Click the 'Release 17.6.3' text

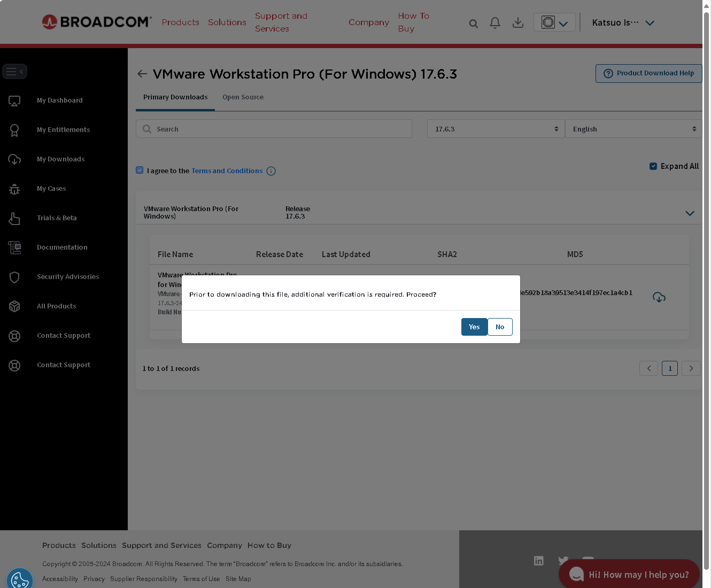click(298, 213)
